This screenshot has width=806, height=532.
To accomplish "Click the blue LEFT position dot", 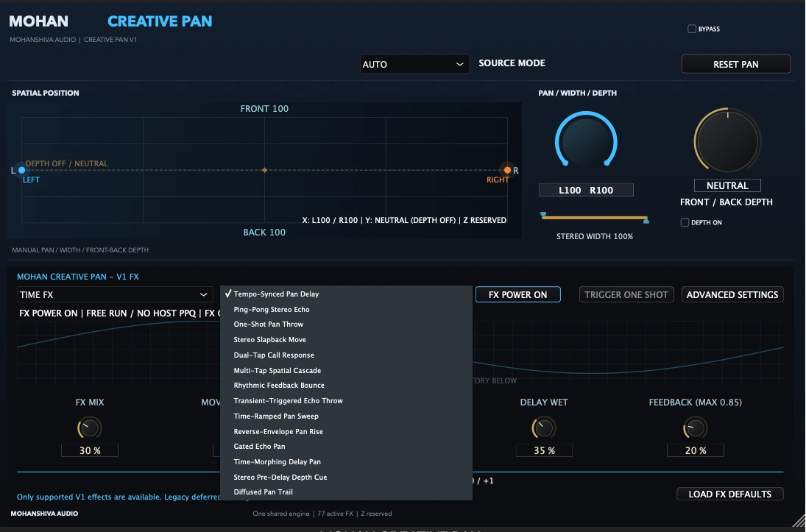I will 21,170.
